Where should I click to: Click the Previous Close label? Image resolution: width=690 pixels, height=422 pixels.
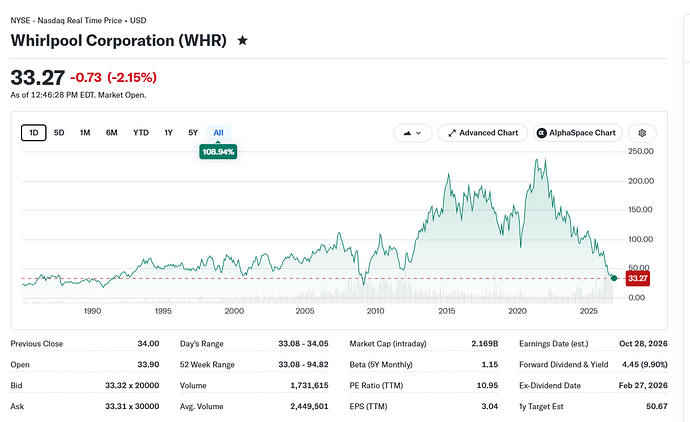(x=37, y=344)
